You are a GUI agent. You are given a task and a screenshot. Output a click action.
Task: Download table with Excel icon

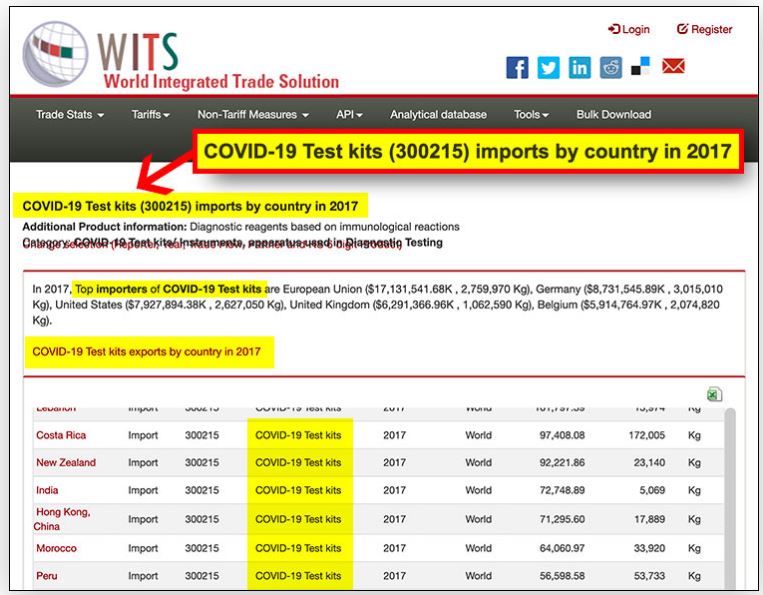[x=714, y=394]
